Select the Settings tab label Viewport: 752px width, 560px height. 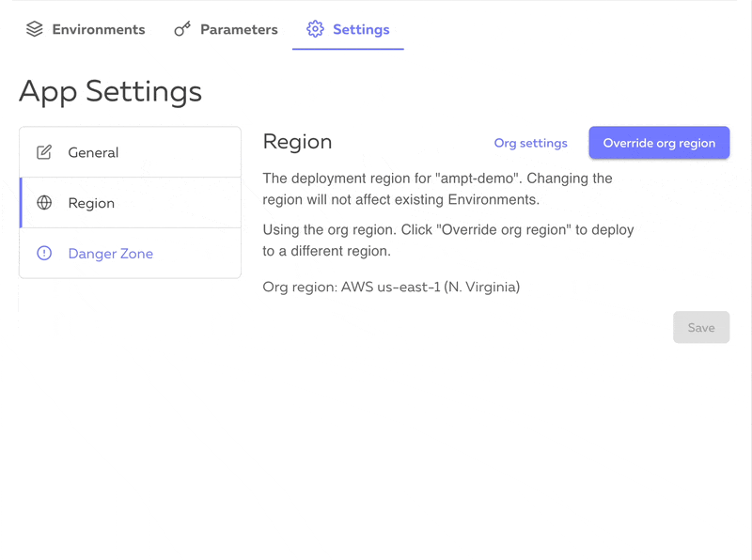(x=361, y=30)
